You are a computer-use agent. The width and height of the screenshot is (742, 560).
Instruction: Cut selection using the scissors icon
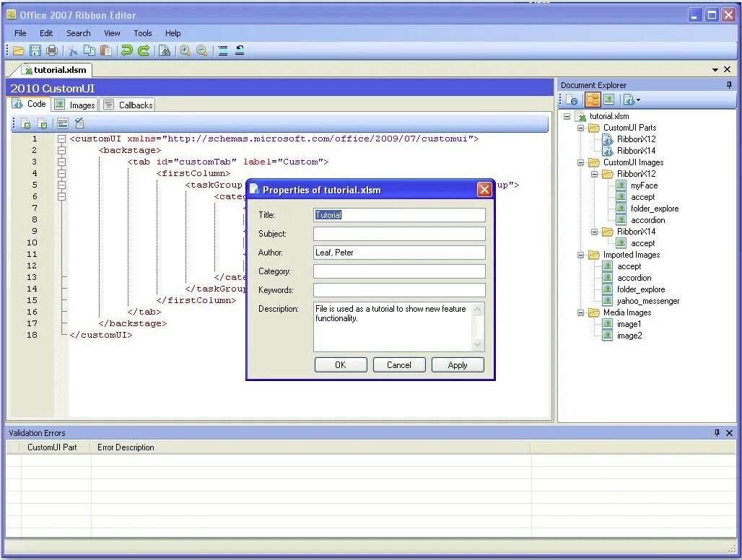tap(72, 50)
